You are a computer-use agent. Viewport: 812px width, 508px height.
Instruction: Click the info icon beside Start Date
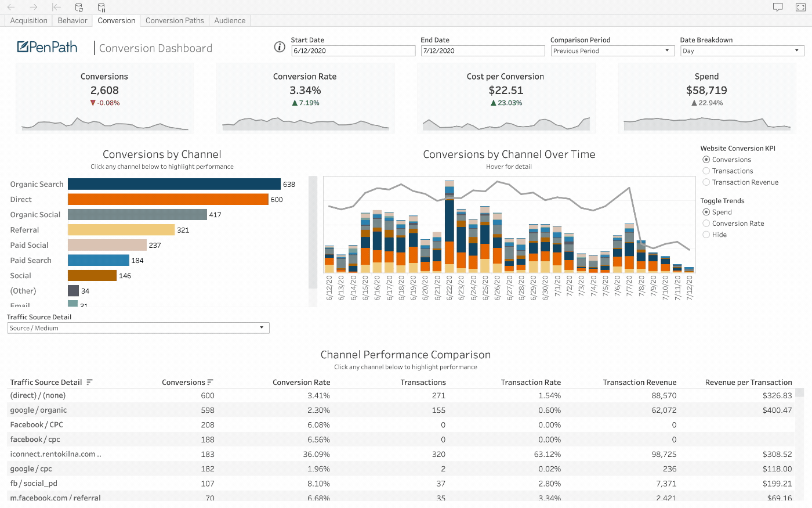[280, 47]
